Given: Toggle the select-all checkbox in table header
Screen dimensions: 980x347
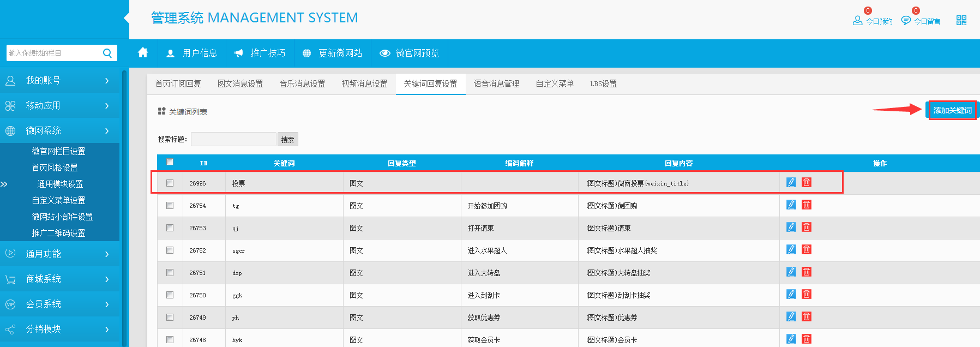Looking at the screenshot, I should [x=170, y=162].
